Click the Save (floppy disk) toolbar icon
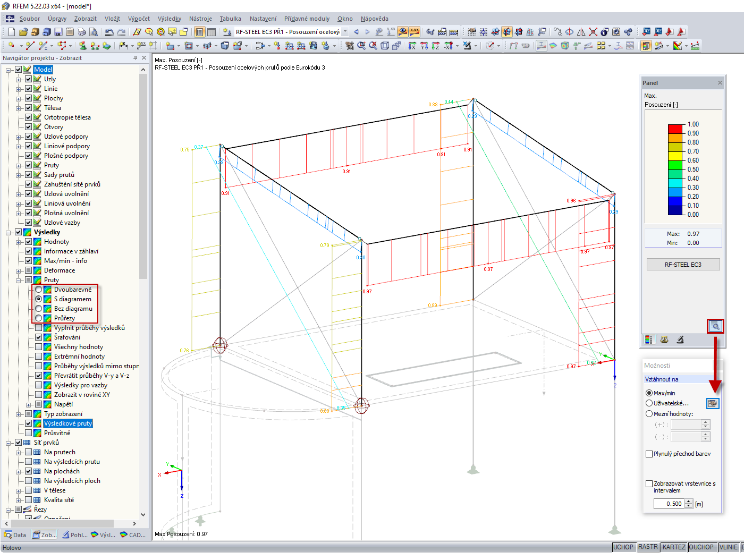 click(58, 32)
